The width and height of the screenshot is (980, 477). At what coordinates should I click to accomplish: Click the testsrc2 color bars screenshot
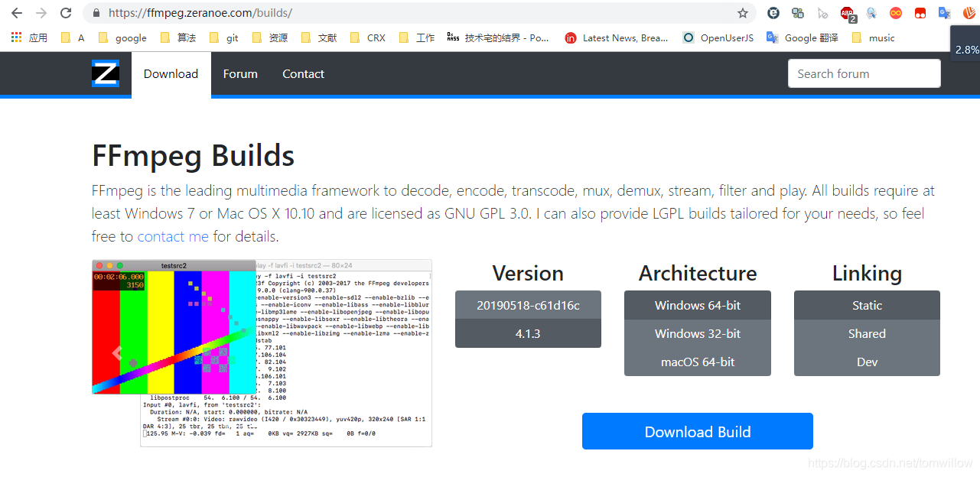(174, 327)
